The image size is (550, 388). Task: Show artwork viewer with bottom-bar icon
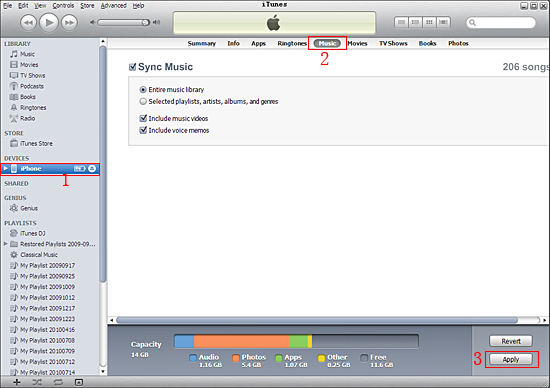tap(79, 382)
